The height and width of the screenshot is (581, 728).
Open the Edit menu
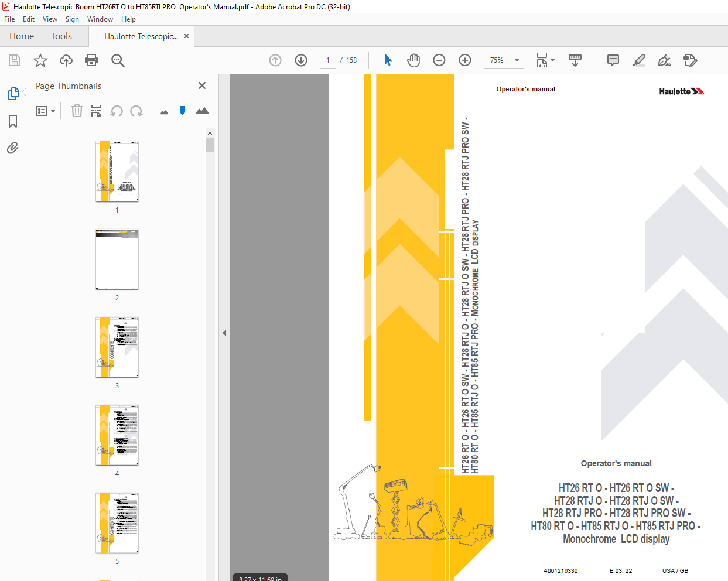tap(29, 19)
